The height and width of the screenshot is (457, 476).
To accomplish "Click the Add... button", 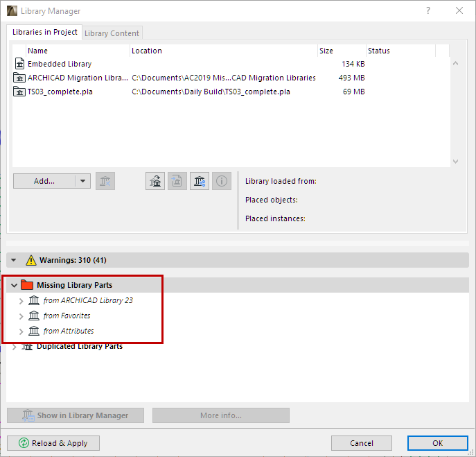I will [x=44, y=181].
